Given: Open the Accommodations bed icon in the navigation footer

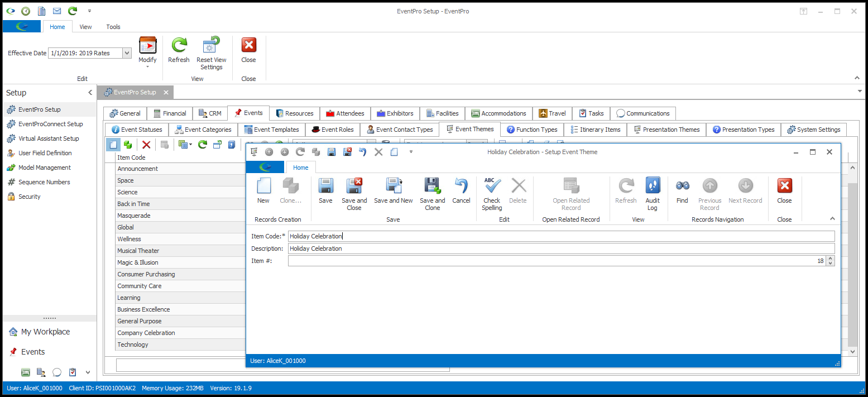Looking at the screenshot, I should 26,372.
